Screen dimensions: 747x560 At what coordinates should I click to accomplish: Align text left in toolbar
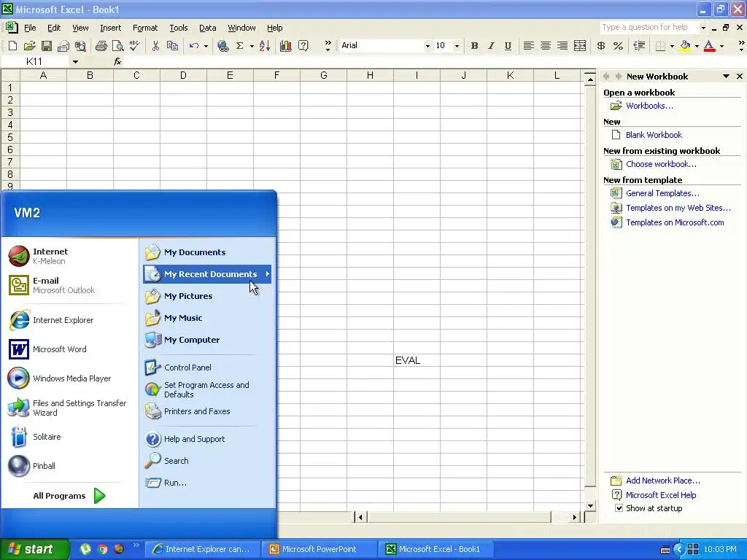coord(528,46)
